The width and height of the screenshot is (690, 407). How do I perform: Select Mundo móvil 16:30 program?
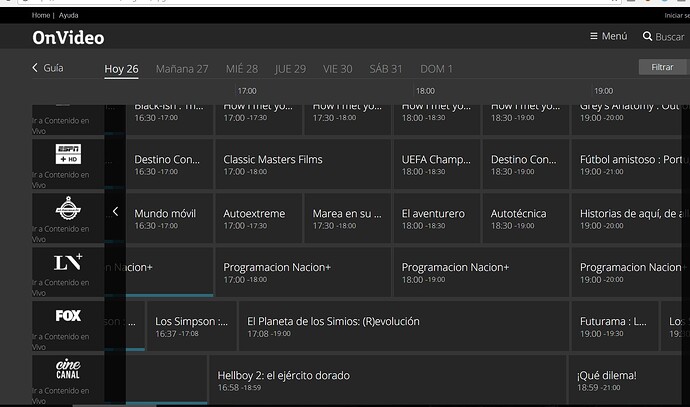pos(169,218)
